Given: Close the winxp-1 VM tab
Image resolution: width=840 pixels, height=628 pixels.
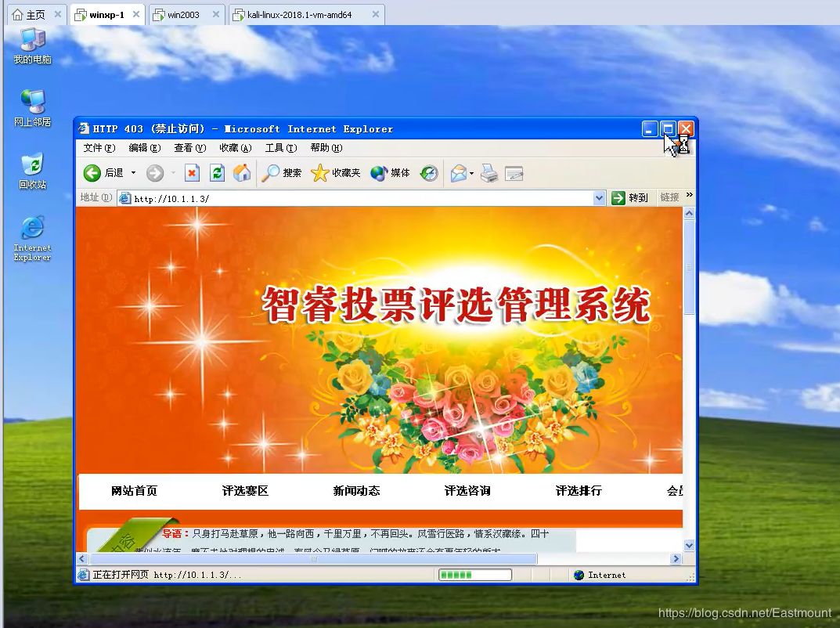Looking at the screenshot, I should pyautogui.click(x=136, y=14).
